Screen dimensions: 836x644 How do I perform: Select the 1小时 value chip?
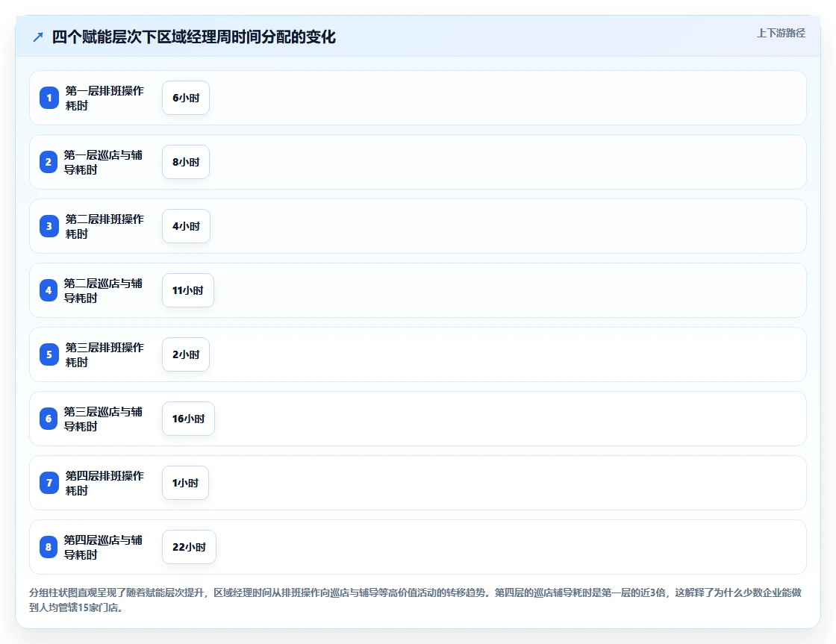185,483
